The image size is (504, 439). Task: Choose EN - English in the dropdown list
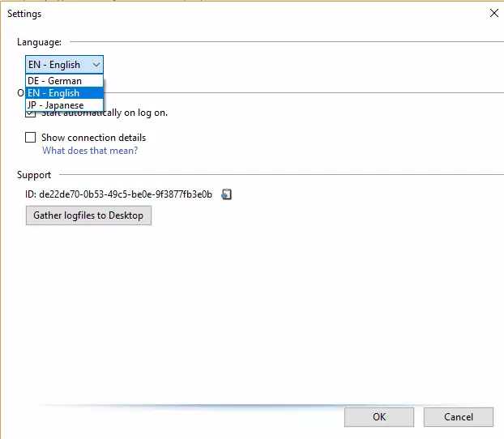pos(64,93)
